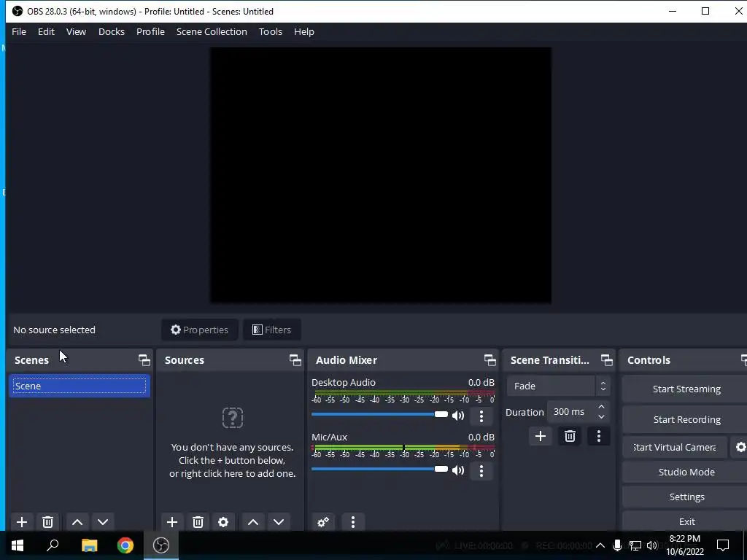The image size is (747, 560).
Task: Open the Windows notification center
Action: point(723,545)
